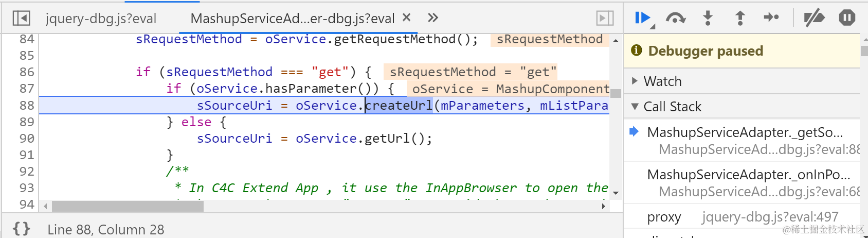Click sSourceUri variable on line 88

[x=234, y=105]
